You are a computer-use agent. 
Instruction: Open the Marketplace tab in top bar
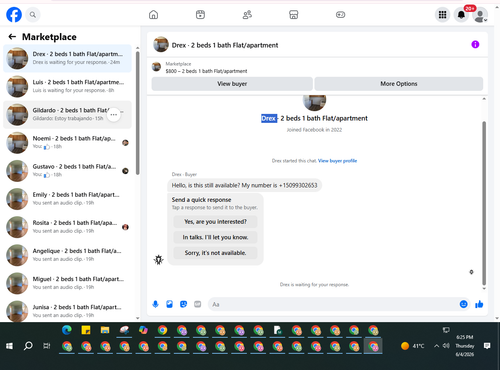tap(294, 15)
